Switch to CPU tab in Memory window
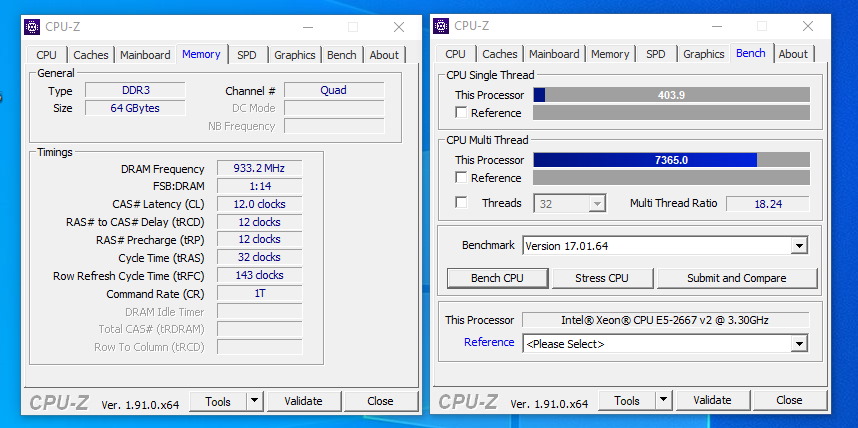The image size is (858, 428). [x=47, y=55]
